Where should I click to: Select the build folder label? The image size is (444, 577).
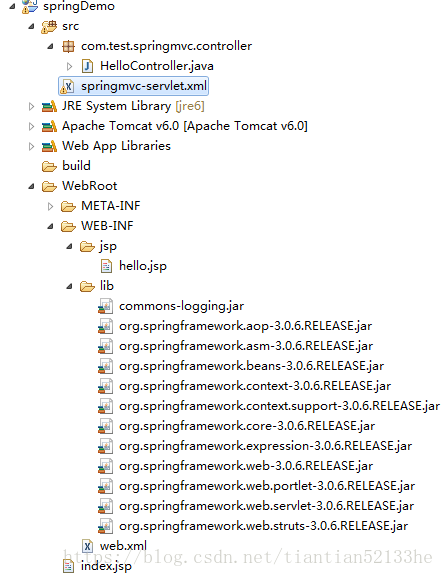pos(76,166)
